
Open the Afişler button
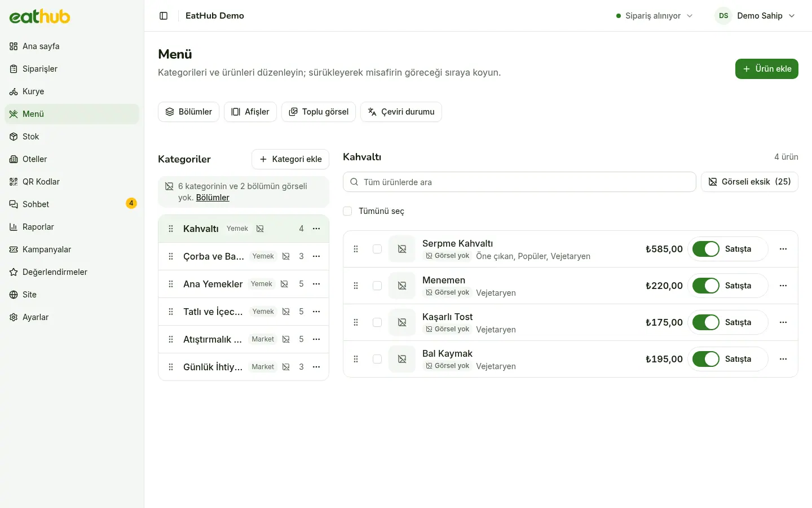click(250, 112)
